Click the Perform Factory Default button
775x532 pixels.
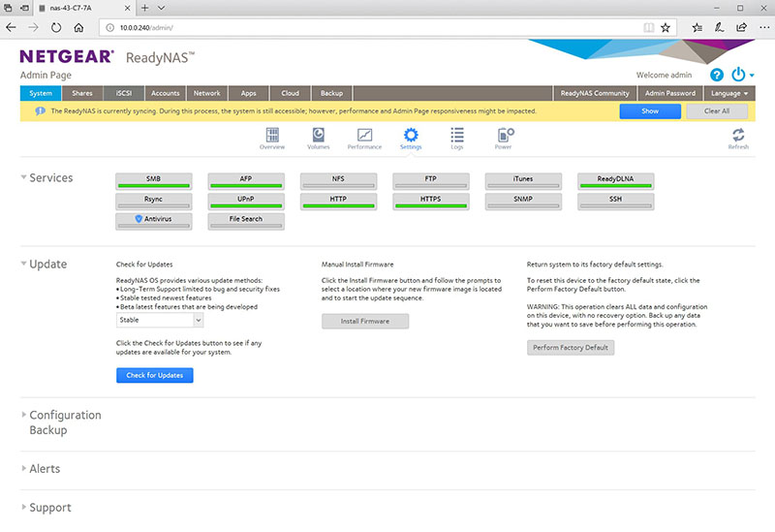point(571,347)
